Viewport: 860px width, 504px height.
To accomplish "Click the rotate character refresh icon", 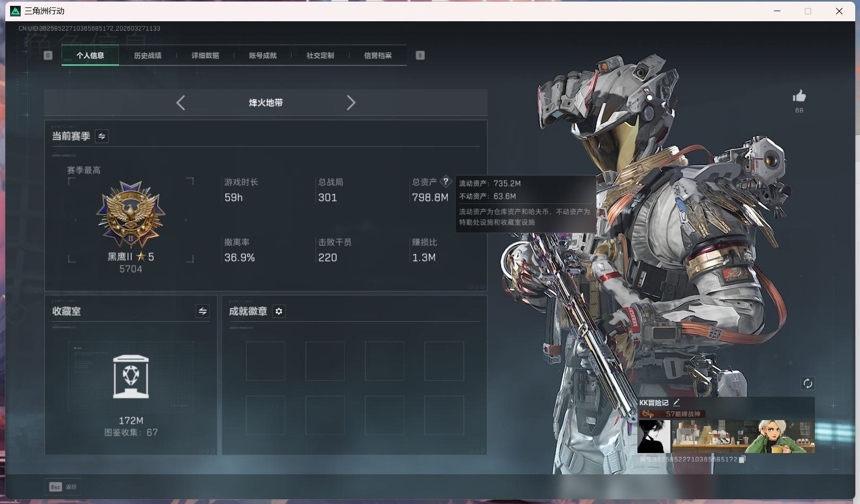I will (807, 383).
